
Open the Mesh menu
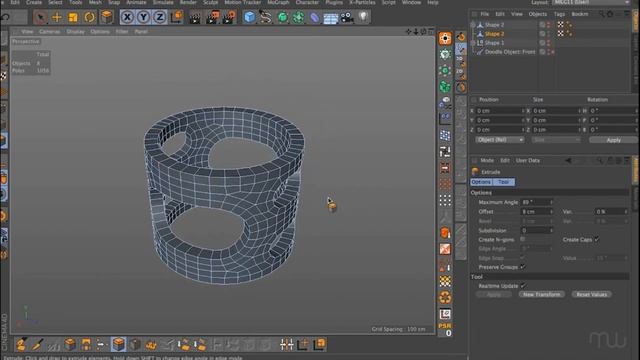coord(95,2)
